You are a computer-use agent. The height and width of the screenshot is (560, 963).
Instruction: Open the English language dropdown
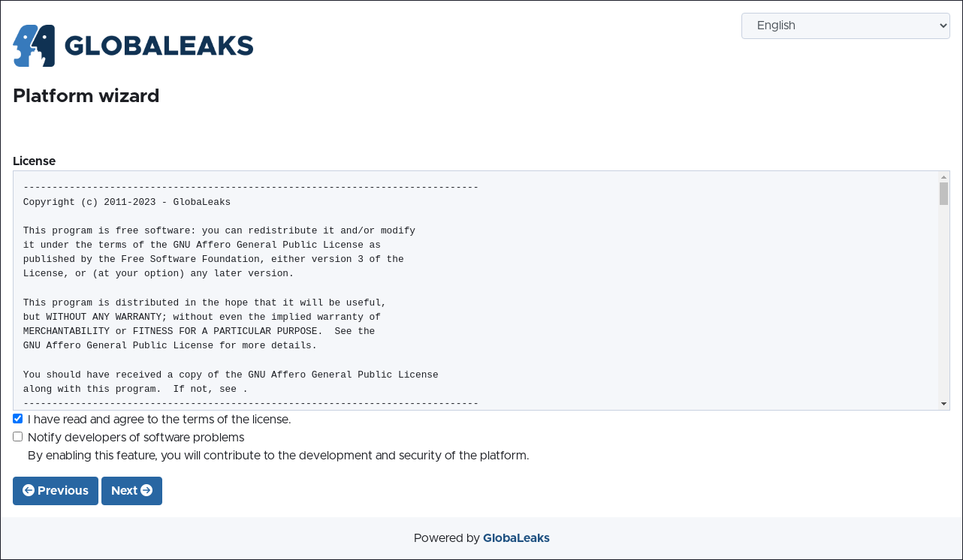[845, 26]
